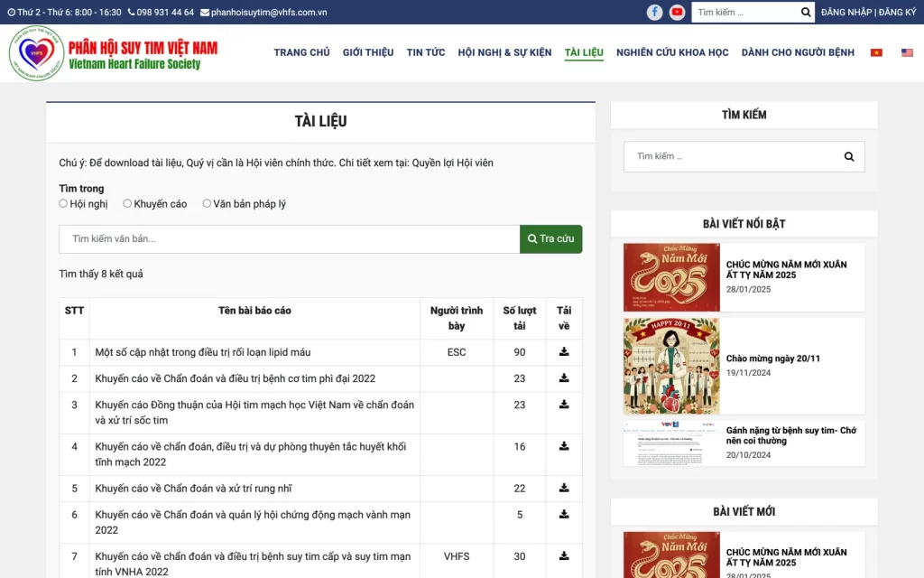Open the NGHIÊN CỨU KHOA HỌC menu

pos(672,52)
